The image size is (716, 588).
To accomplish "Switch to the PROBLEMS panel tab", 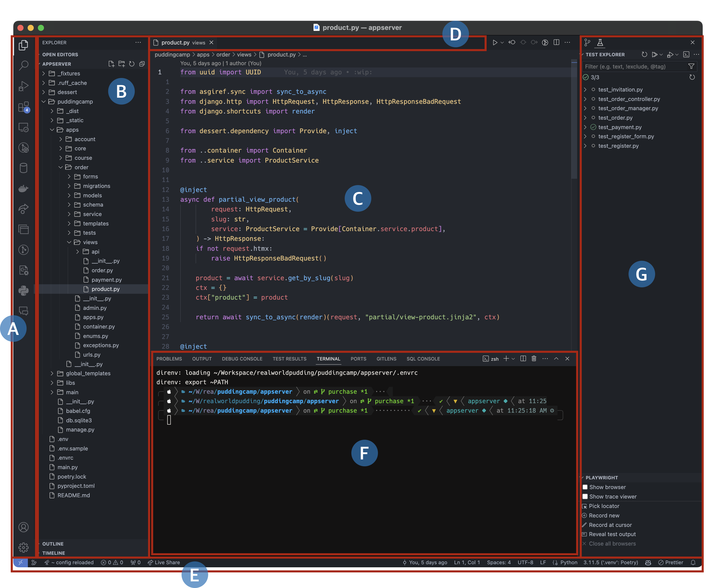I will [x=169, y=359].
